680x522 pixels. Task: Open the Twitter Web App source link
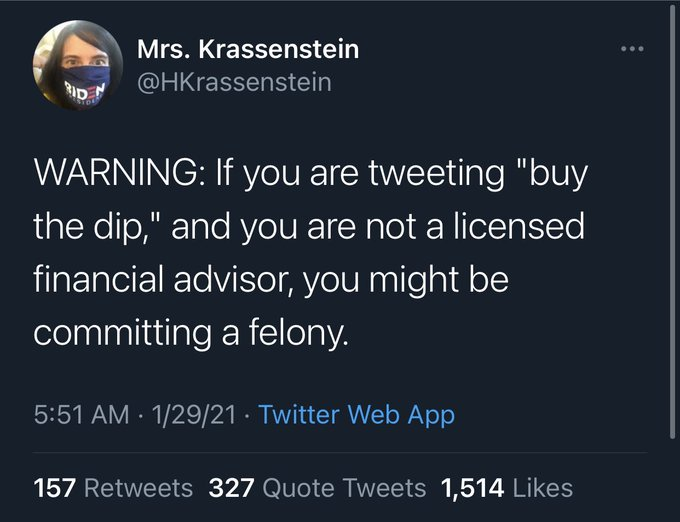click(x=356, y=414)
